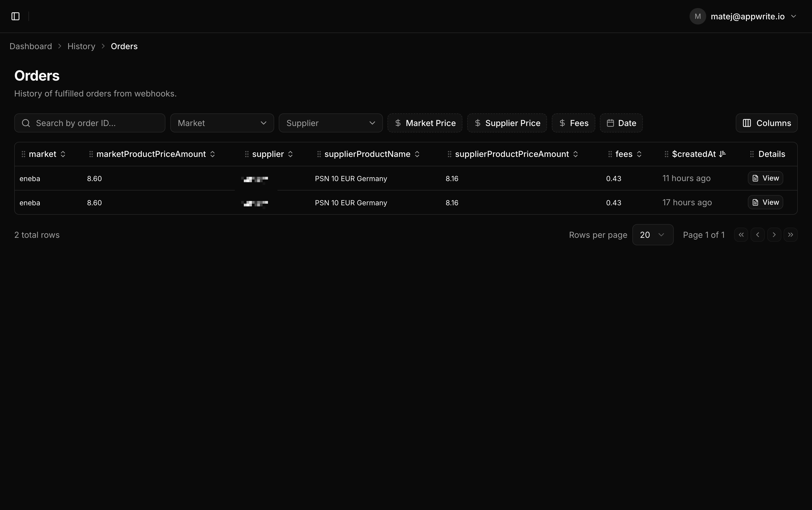Image resolution: width=812 pixels, height=510 pixels.
Task: Click the magnifier icon in search bar
Action: coord(26,123)
